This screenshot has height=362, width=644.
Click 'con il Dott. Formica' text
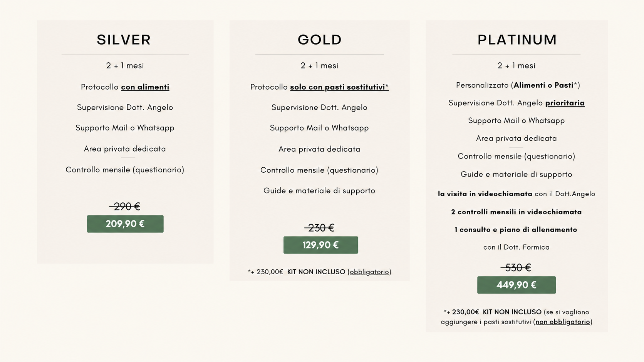[517, 247]
